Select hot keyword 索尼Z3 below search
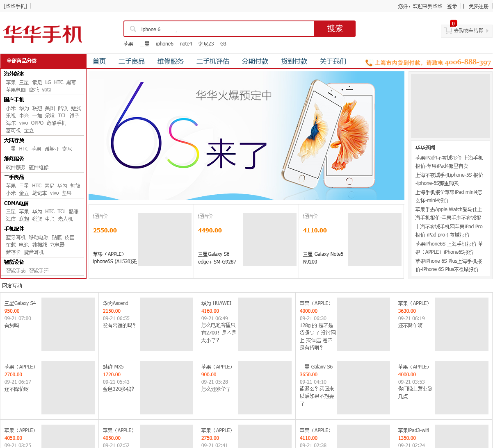The width and height of the screenshot is (493, 448). point(206,44)
